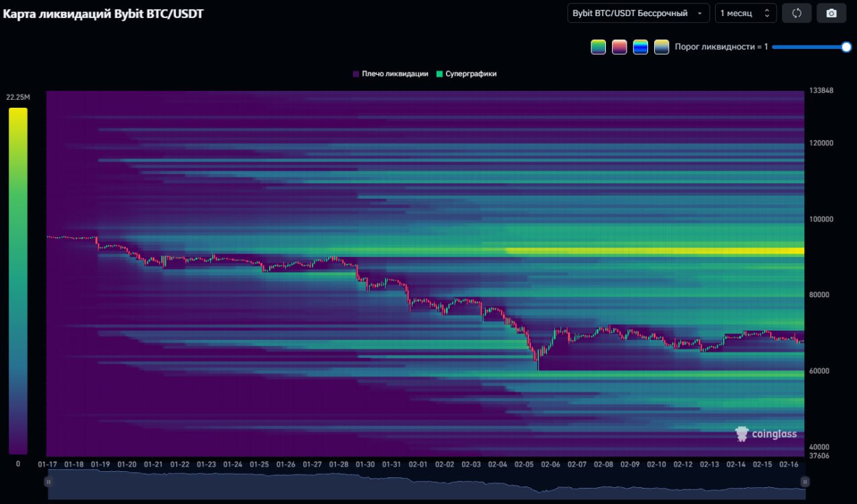
Task: Apply the blue-yellow banded color theme
Action: (641, 47)
